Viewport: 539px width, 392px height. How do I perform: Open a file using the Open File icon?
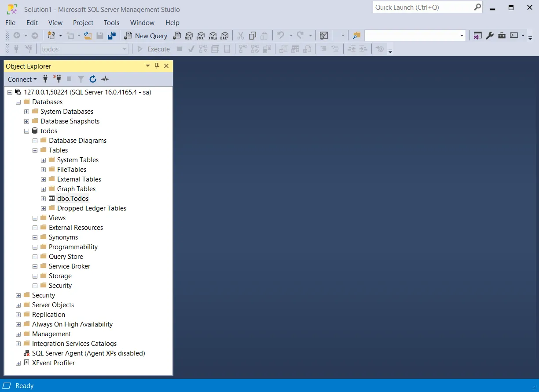[x=87, y=36]
